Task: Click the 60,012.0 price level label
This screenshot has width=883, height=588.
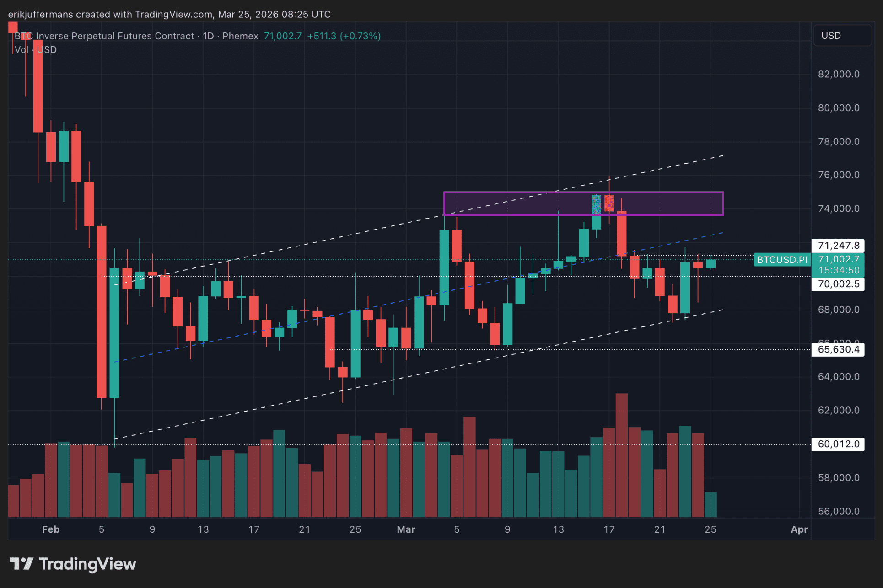Action: coord(838,444)
